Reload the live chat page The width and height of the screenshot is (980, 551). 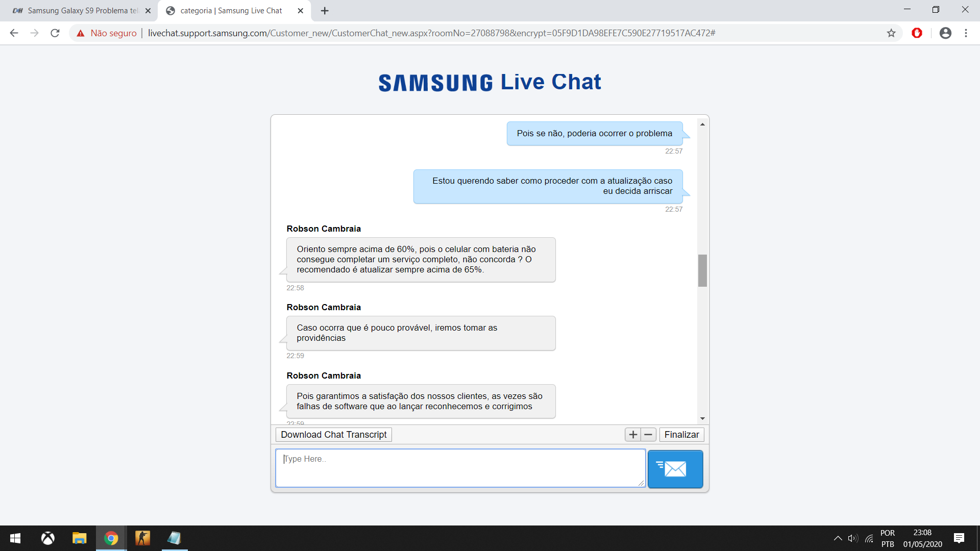(55, 33)
